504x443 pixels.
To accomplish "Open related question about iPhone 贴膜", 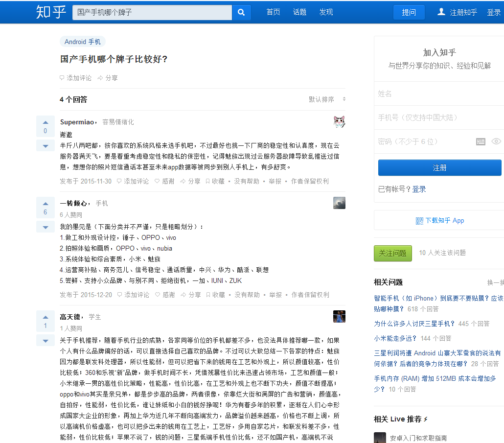I will point(438,303).
